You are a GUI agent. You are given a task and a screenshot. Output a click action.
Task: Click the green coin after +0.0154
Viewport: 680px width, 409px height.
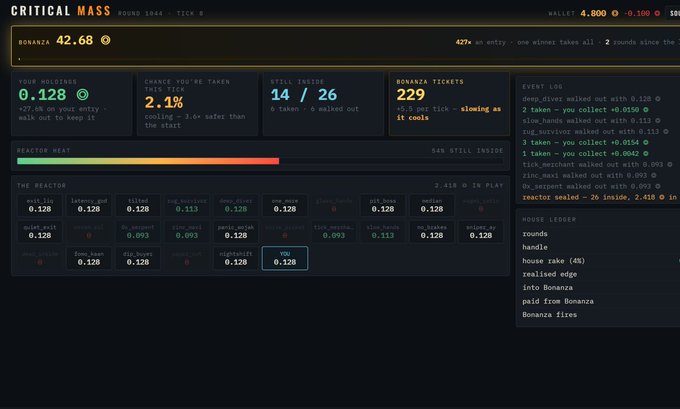click(645, 142)
